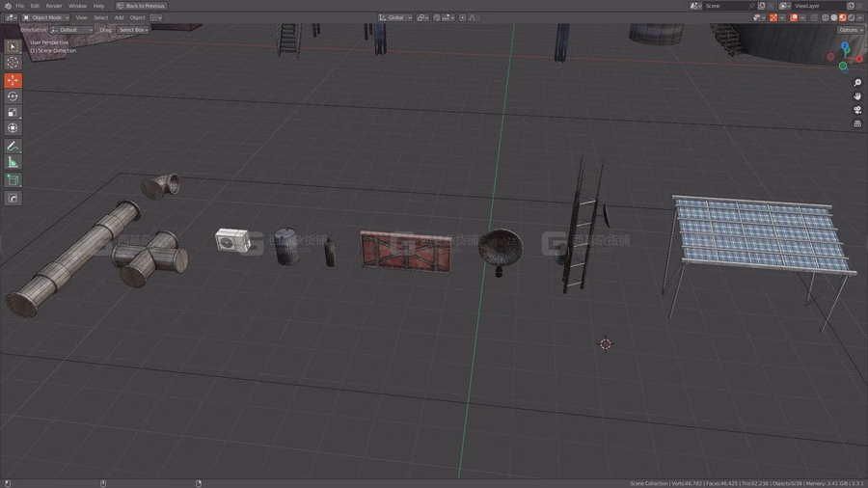Open the Edit menu
The width and height of the screenshot is (868, 488).
coord(35,6)
